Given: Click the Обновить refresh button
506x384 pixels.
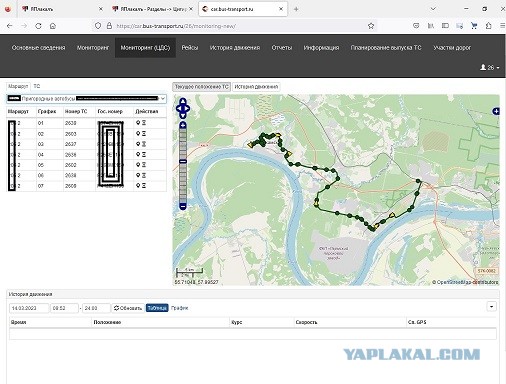Looking at the screenshot, I should tap(128, 308).
